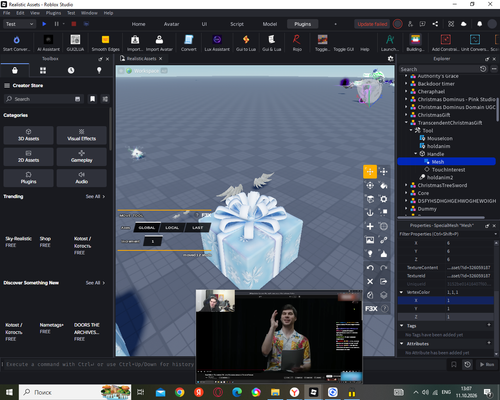Select the F3X Weld link tool
Viewport: 500px width, 400px height.
[x=384, y=240]
